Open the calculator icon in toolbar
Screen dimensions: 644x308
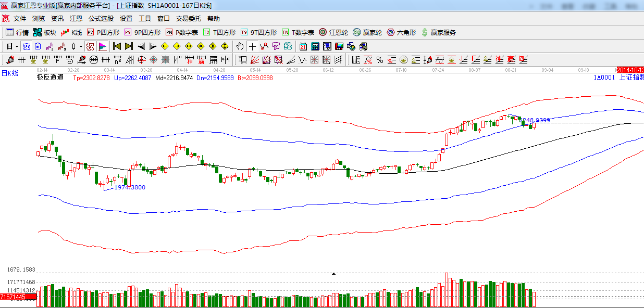(315, 46)
